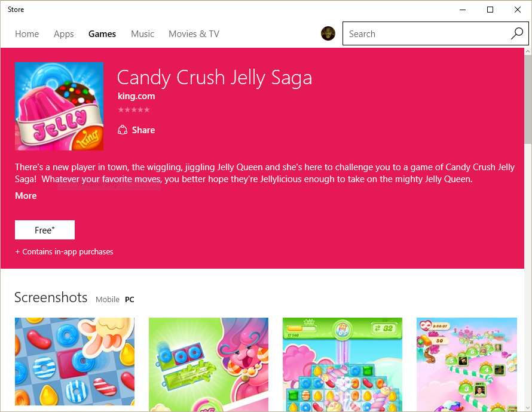Open king.com publisher link

136,96
